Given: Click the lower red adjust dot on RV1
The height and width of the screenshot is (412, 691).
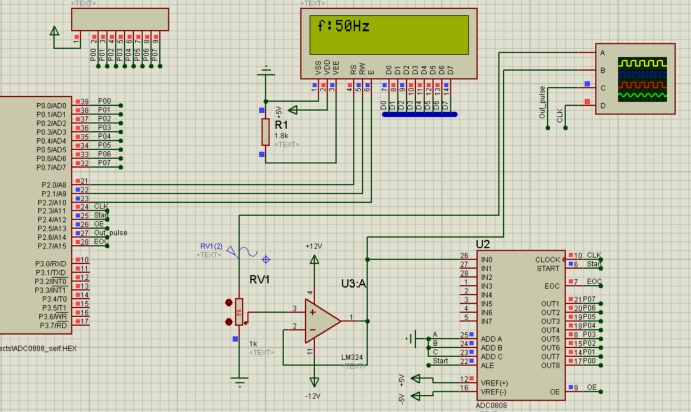Looking at the screenshot, I should pos(229,322).
